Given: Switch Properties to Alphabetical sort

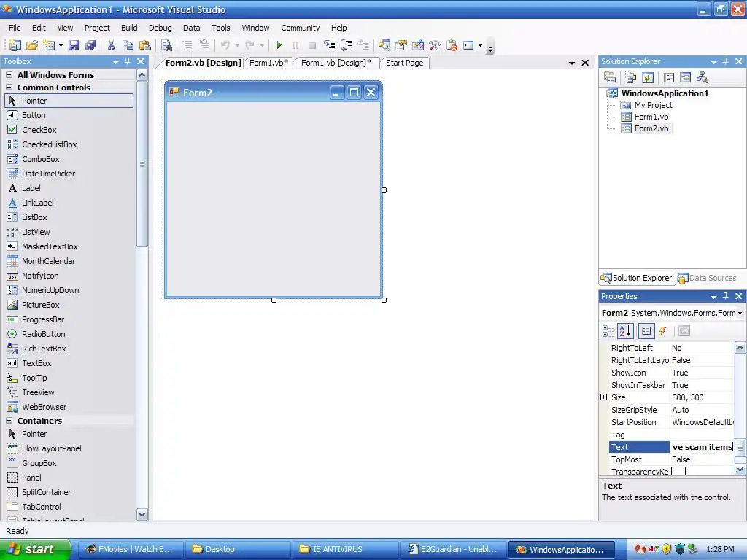Looking at the screenshot, I should [625, 331].
